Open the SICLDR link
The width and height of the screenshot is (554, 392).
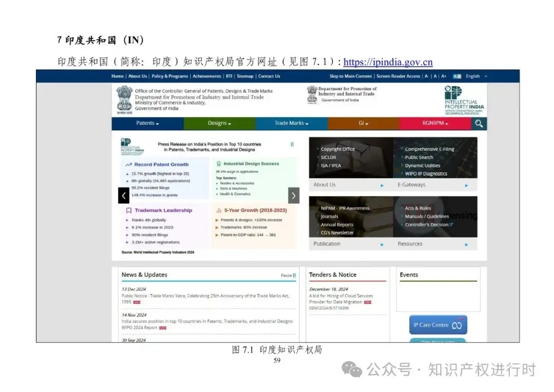(x=328, y=158)
